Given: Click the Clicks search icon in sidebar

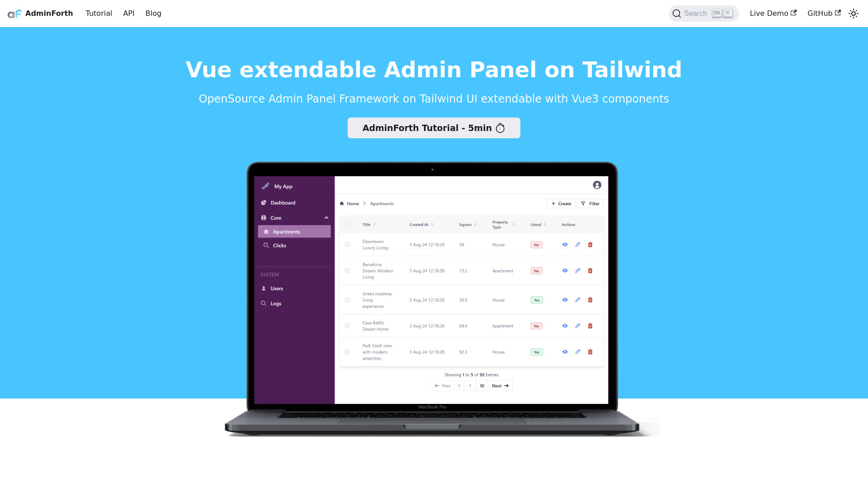Looking at the screenshot, I should (266, 245).
